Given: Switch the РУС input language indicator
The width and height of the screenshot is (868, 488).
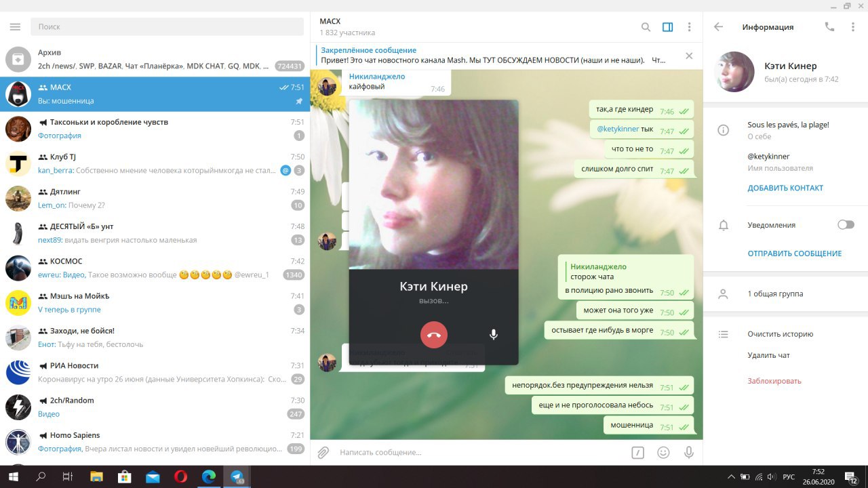Looking at the screenshot, I should click(x=789, y=477).
